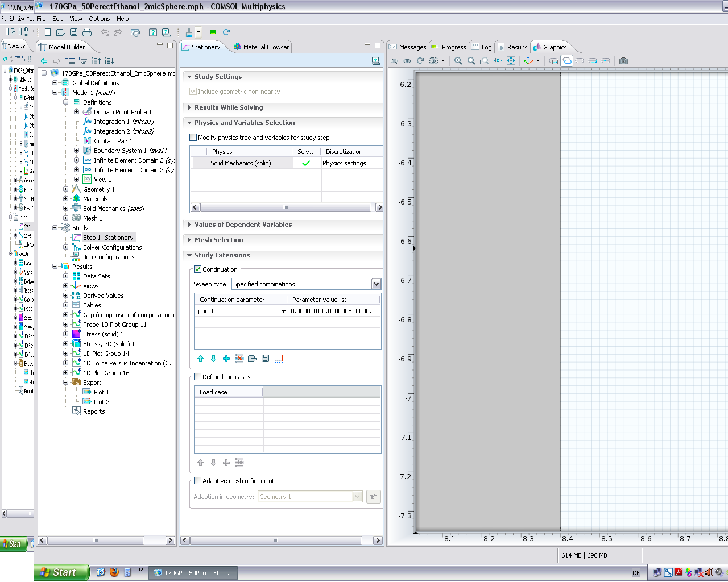Take a graphics snapshot with camera icon
The image size is (728, 582).
click(623, 61)
